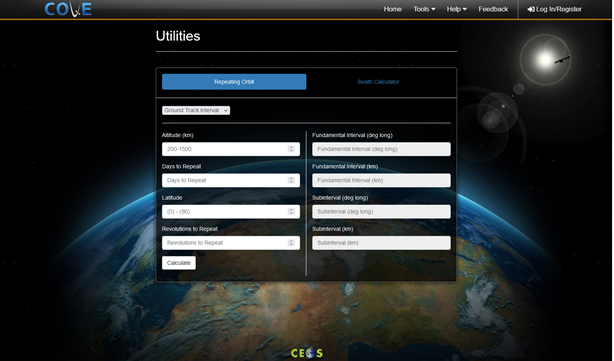
Task: Click the Subinterval (km) output field
Action: click(x=381, y=243)
